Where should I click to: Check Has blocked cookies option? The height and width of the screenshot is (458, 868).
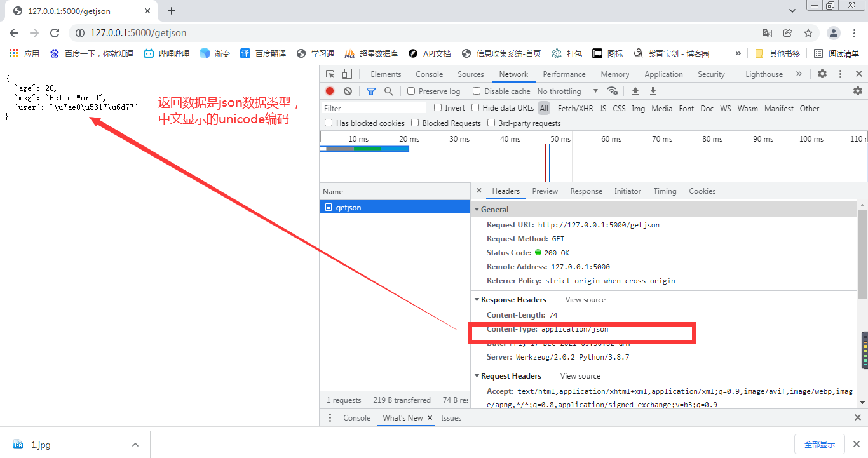(x=329, y=123)
